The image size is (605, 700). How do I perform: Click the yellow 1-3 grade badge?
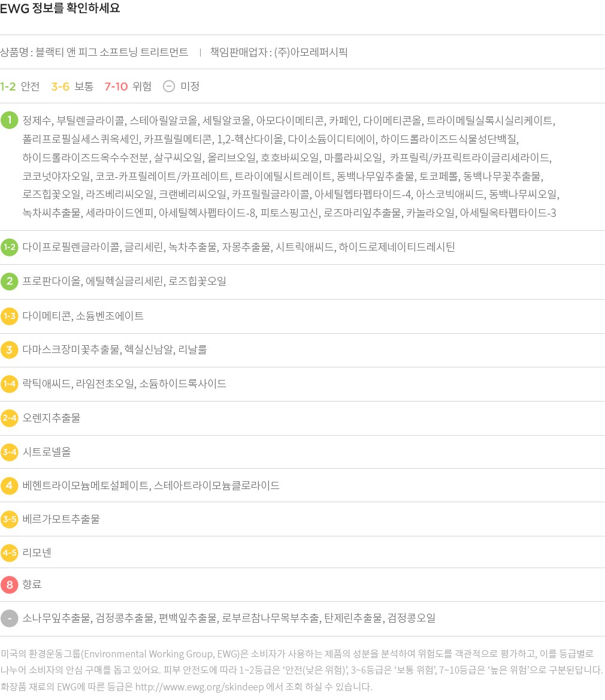pos(10,316)
